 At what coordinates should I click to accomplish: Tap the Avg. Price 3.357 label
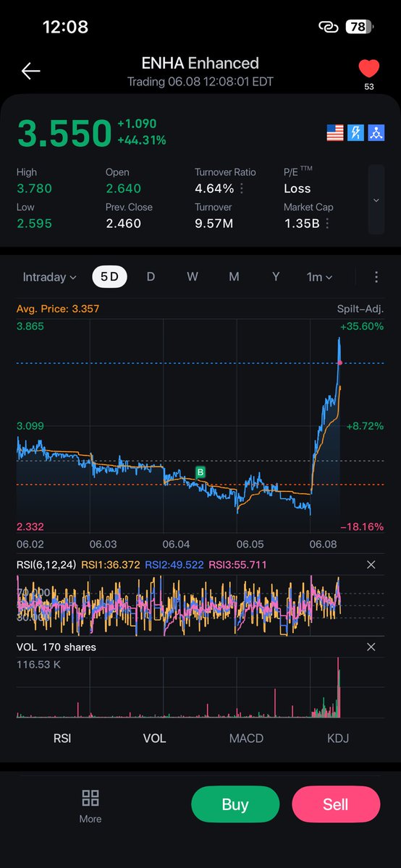(x=58, y=309)
